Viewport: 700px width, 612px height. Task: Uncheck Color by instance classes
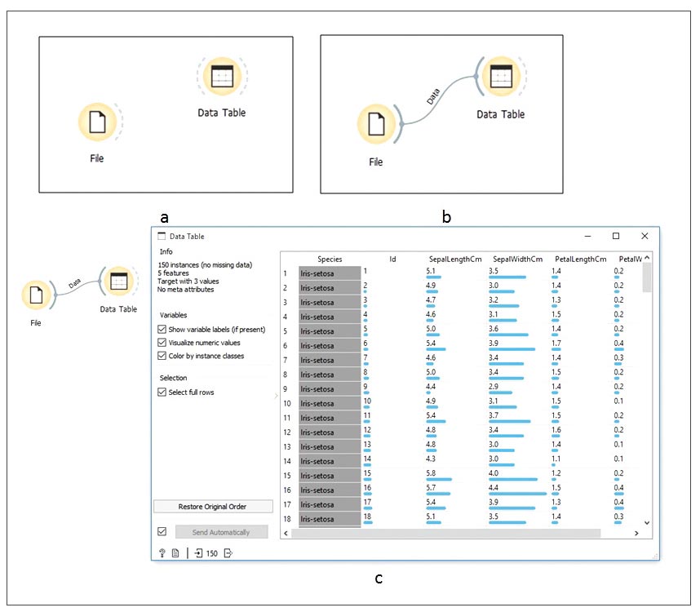tap(162, 357)
